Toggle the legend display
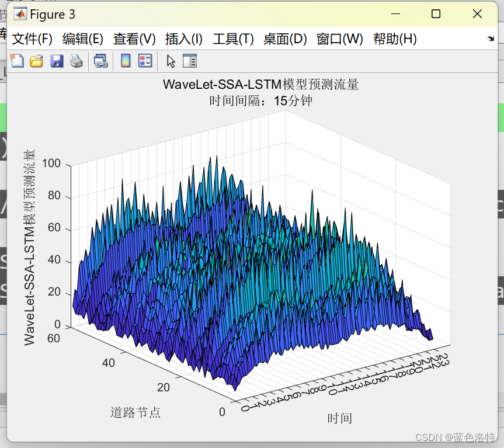 pyautogui.click(x=144, y=60)
